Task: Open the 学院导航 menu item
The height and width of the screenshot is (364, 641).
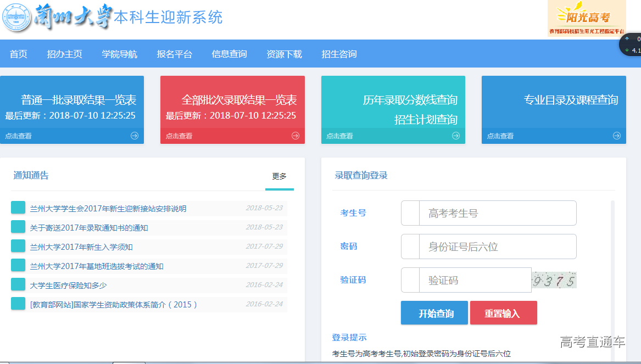Action: pyautogui.click(x=119, y=54)
